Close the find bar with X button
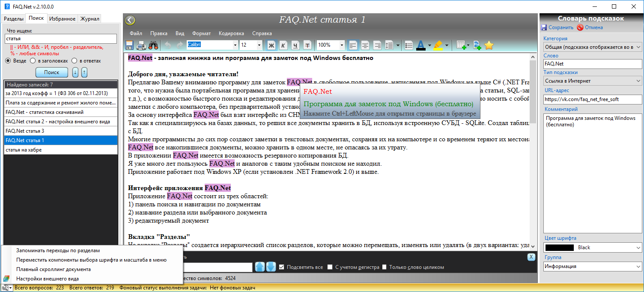 (531, 257)
